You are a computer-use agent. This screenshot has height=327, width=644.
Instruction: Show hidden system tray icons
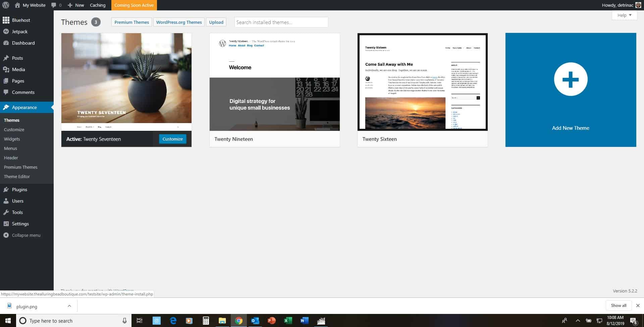coord(578,321)
